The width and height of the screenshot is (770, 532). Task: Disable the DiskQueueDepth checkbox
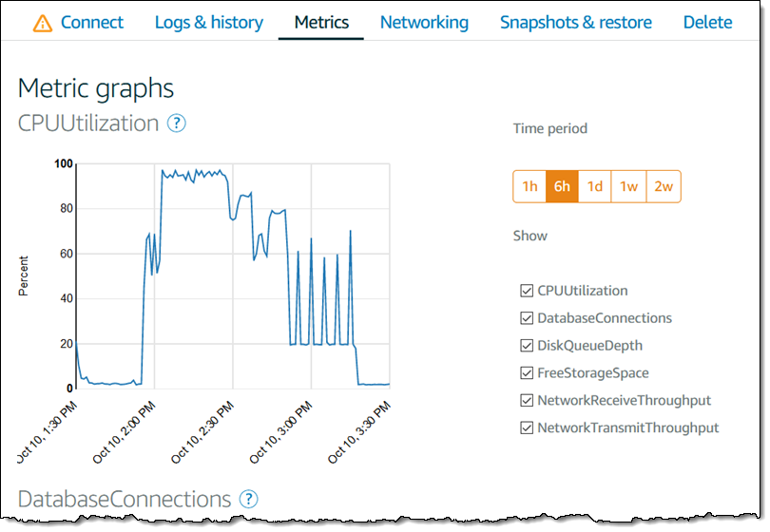527,346
